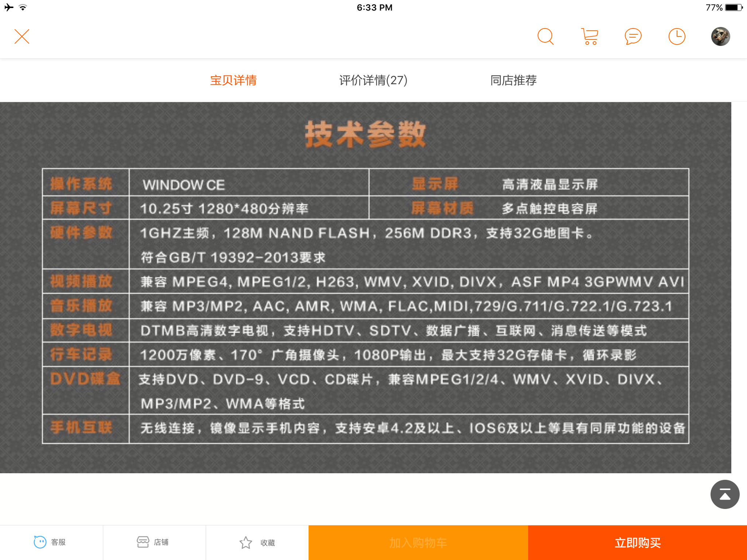This screenshot has width=747, height=560.
Task: Tap the 符合GB/T 19392-2013要求 line
Action: click(233, 257)
